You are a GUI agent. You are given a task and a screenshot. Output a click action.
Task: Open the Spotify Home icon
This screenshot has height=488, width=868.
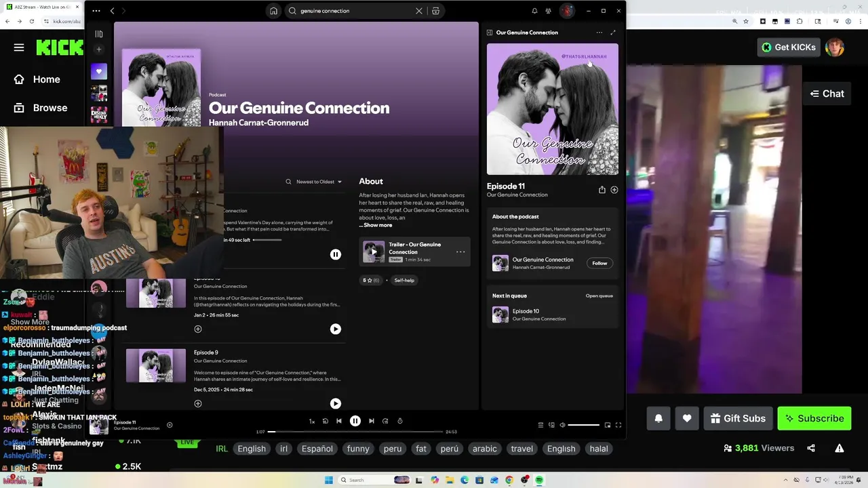click(273, 11)
